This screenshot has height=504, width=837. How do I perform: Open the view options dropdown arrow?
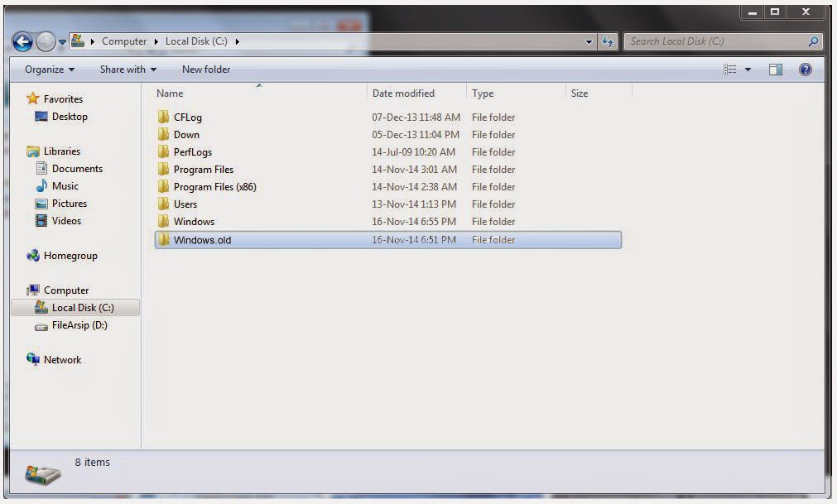point(748,70)
